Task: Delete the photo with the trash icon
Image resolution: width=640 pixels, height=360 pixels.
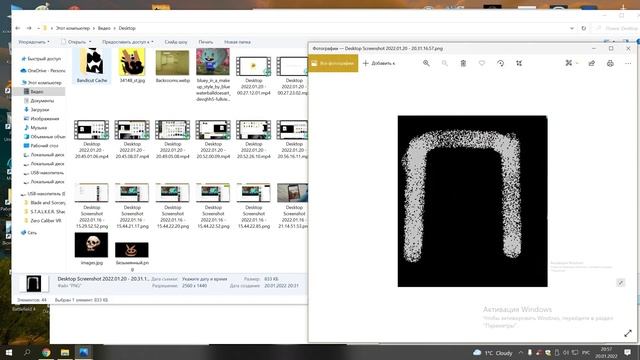Action: (463, 63)
